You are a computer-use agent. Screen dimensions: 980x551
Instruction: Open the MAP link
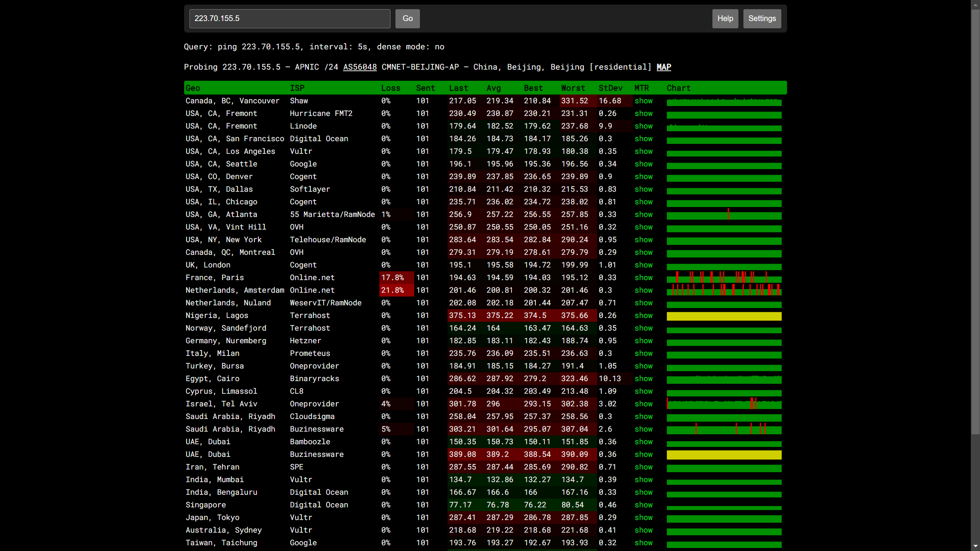tap(663, 67)
